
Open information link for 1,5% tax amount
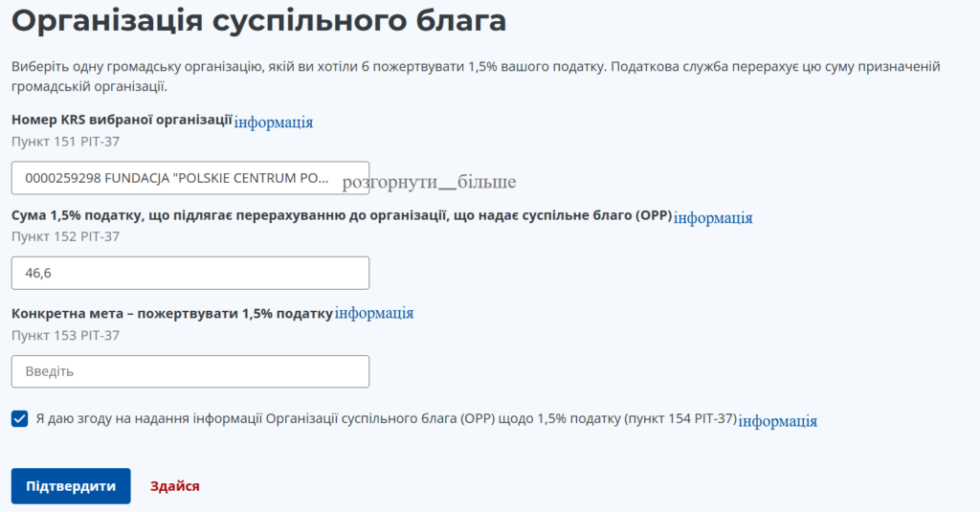(713, 218)
